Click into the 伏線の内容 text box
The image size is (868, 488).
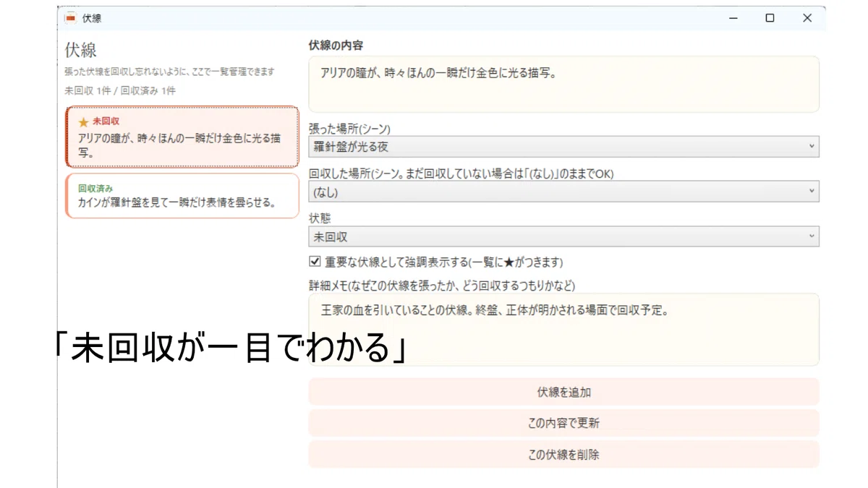pyautogui.click(x=563, y=84)
